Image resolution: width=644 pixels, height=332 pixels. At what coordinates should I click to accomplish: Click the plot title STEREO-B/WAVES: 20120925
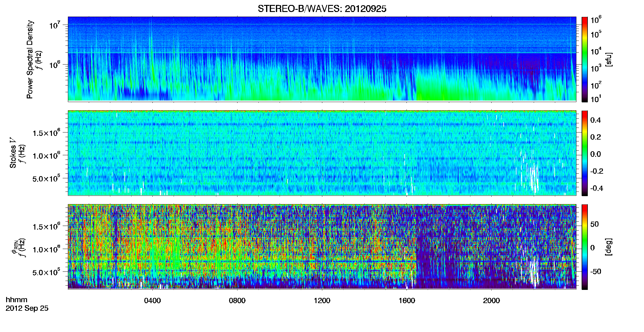322,9
